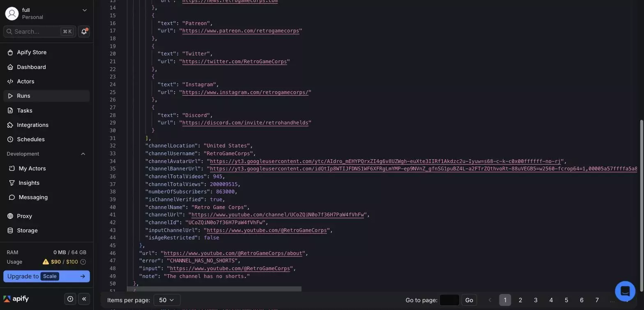Open the channelUrl YouTube link

pos(278,215)
